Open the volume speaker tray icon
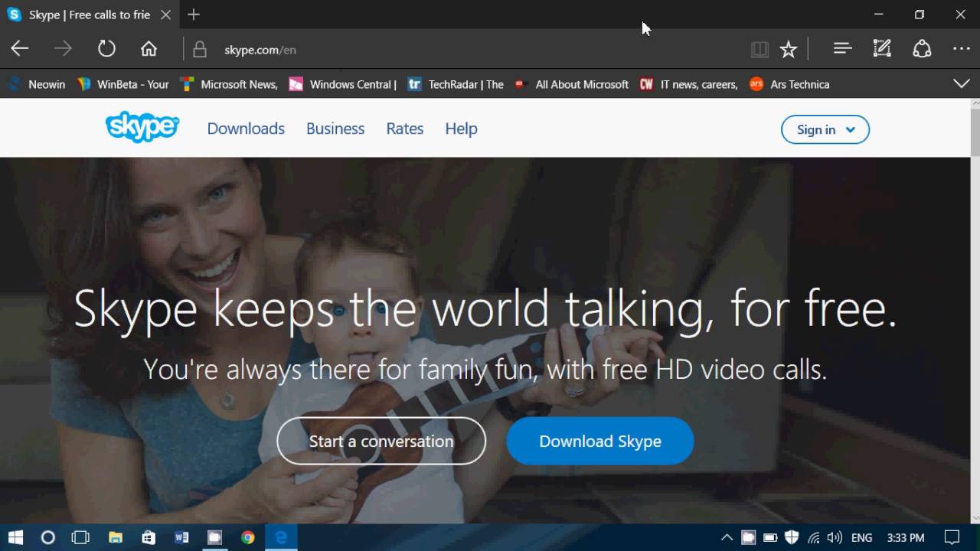This screenshot has height=551, width=980. [x=835, y=537]
